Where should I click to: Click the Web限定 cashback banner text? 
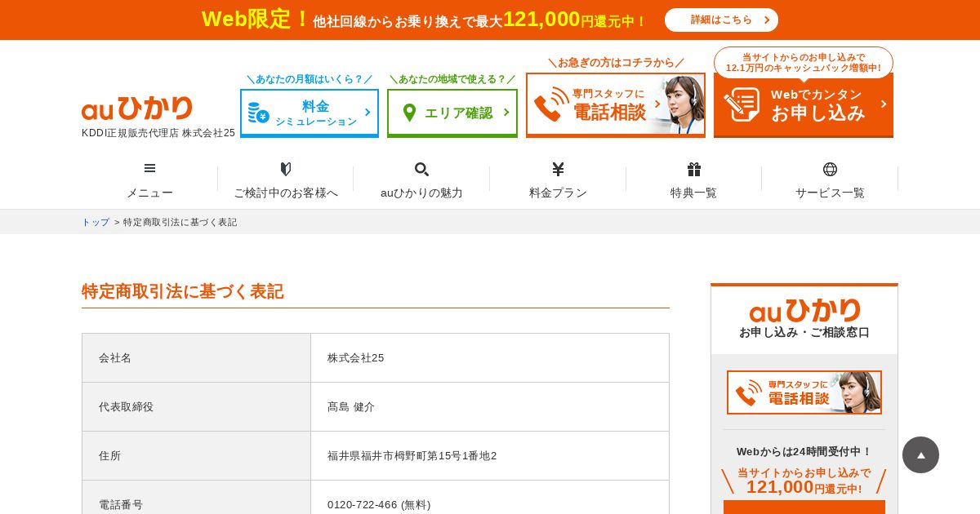click(424, 20)
